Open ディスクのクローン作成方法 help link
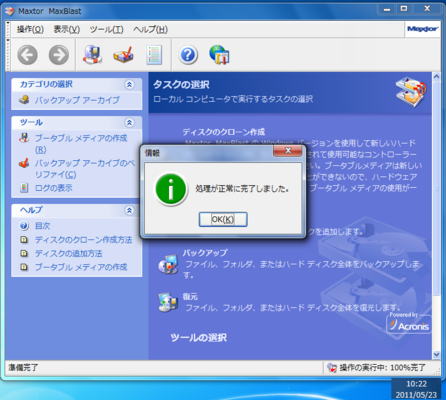The height and width of the screenshot is (400, 446). 83,240
